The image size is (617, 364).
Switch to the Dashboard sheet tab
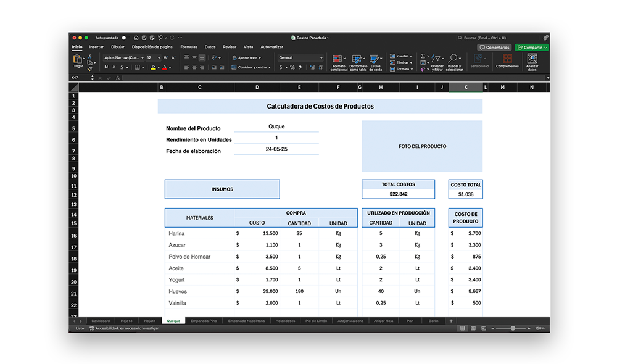(101, 321)
